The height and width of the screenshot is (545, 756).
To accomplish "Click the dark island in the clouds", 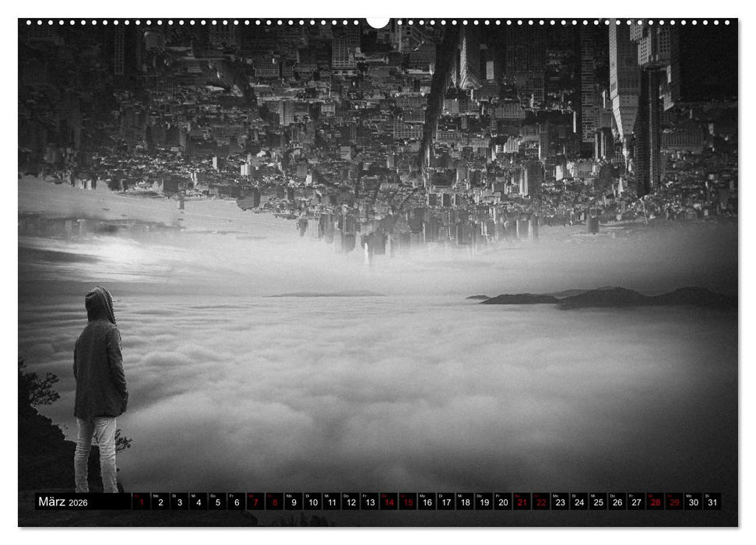I will [607, 297].
